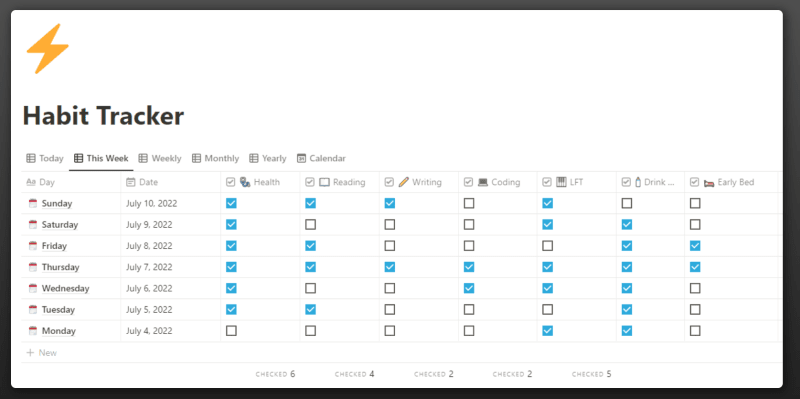Image resolution: width=800 pixels, height=399 pixels.
Task: Click the stethoscope icon in Health header
Action: tap(245, 182)
